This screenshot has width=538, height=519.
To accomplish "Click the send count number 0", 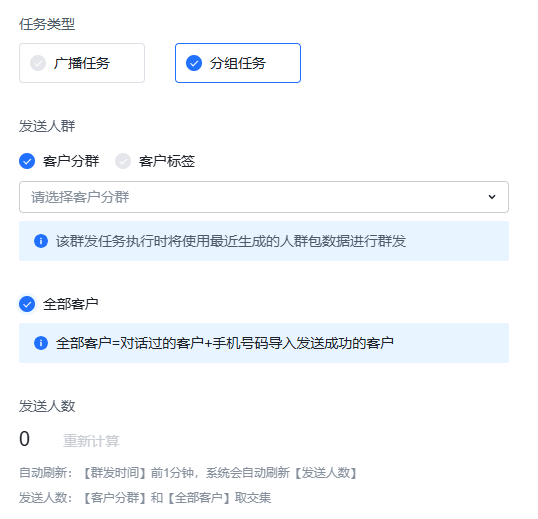I will click(x=24, y=439).
